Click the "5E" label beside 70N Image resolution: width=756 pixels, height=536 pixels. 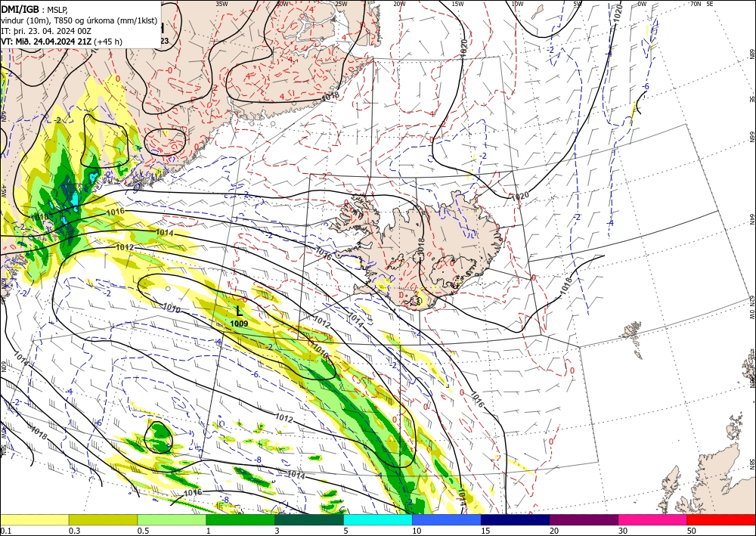(x=710, y=3)
